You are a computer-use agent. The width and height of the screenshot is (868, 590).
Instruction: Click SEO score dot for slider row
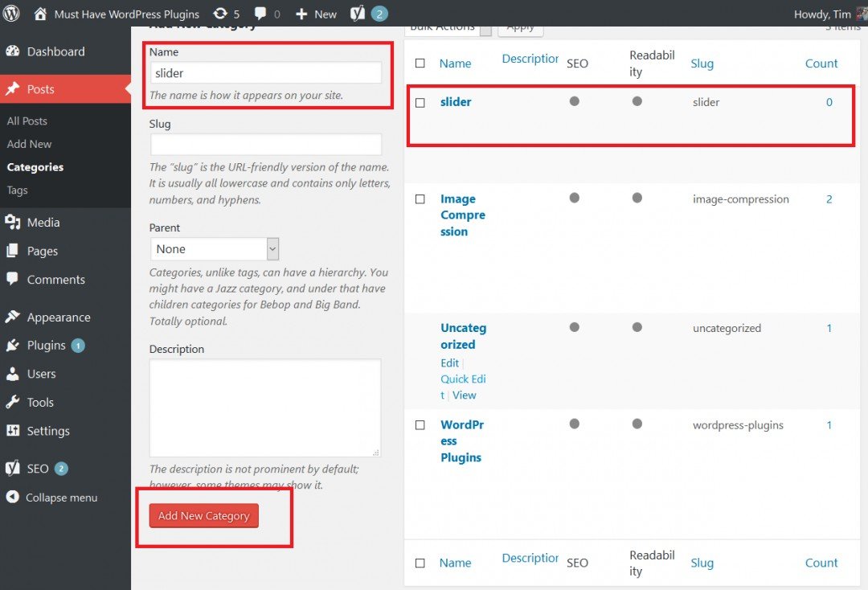click(575, 101)
